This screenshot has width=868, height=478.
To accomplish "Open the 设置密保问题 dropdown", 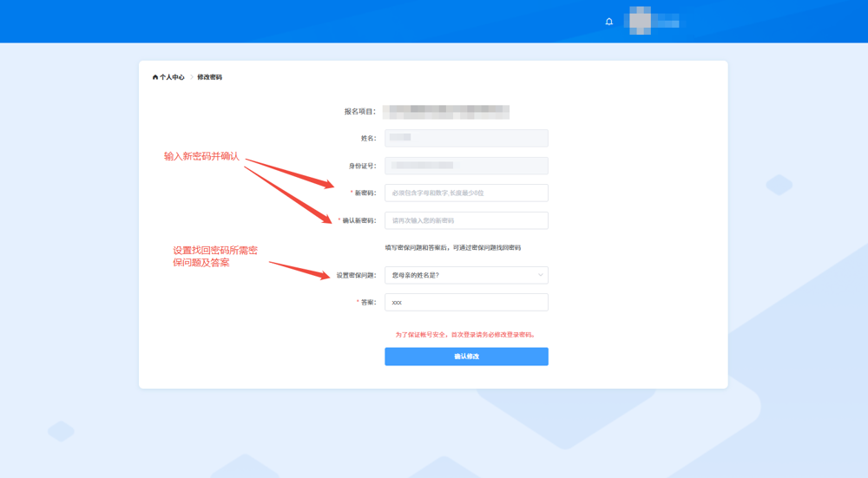I will click(x=460, y=275).
